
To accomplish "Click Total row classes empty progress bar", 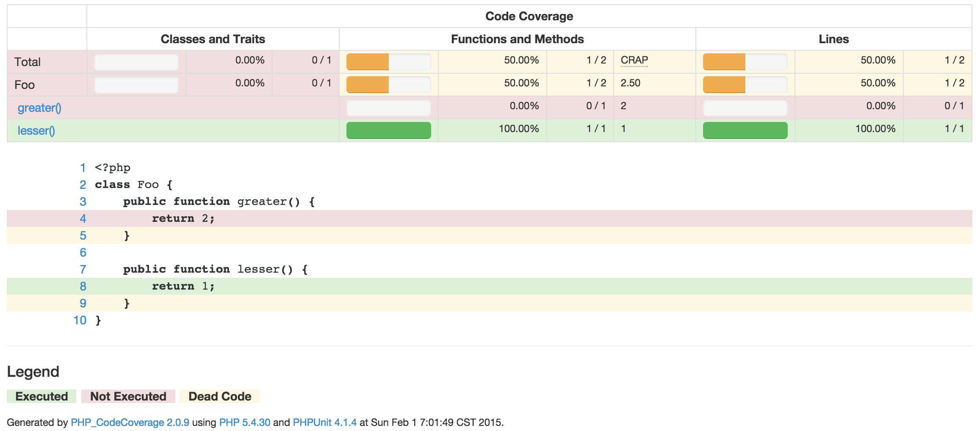I will click(x=136, y=62).
